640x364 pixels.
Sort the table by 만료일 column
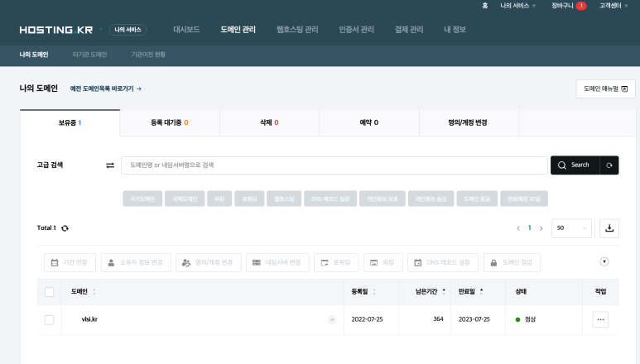[x=470, y=291]
